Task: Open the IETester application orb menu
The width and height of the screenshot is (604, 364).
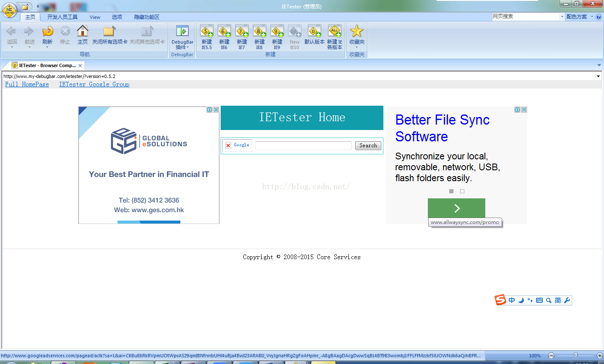Action: [9, 10]
